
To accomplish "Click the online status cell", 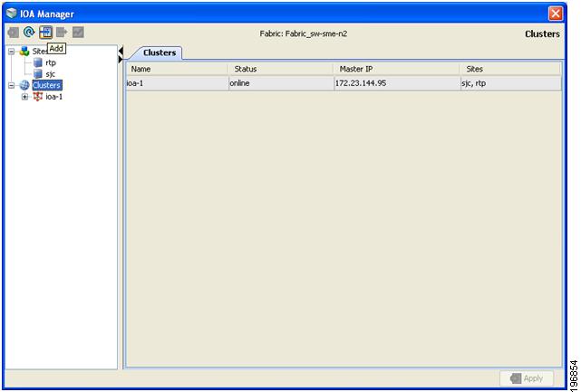I will (x=281, y=83).
